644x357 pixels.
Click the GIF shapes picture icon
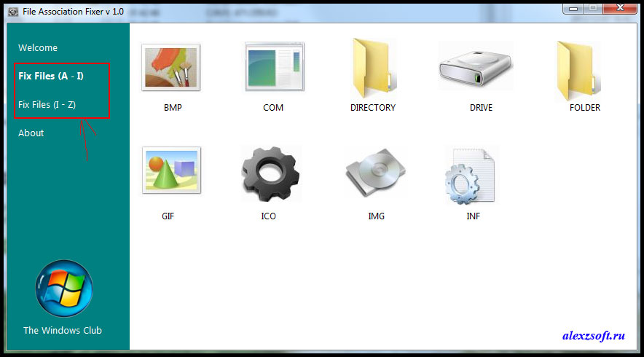tap(172, 170)
